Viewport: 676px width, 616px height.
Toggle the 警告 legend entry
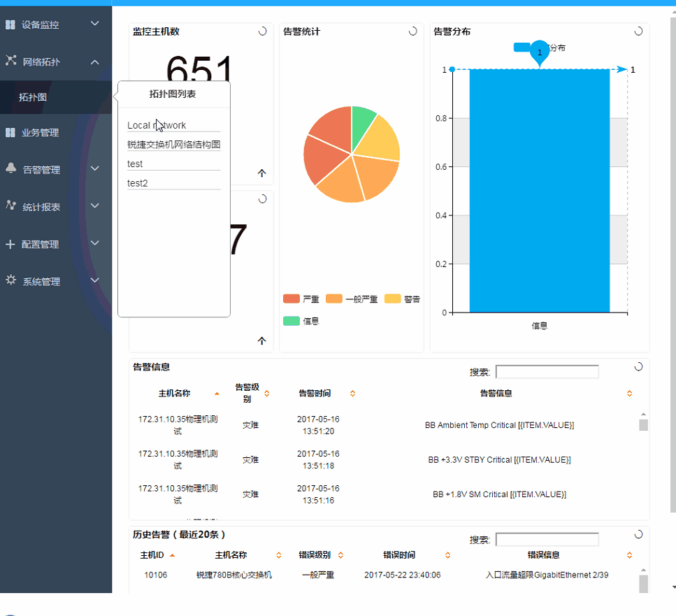(x=402, y=299)
